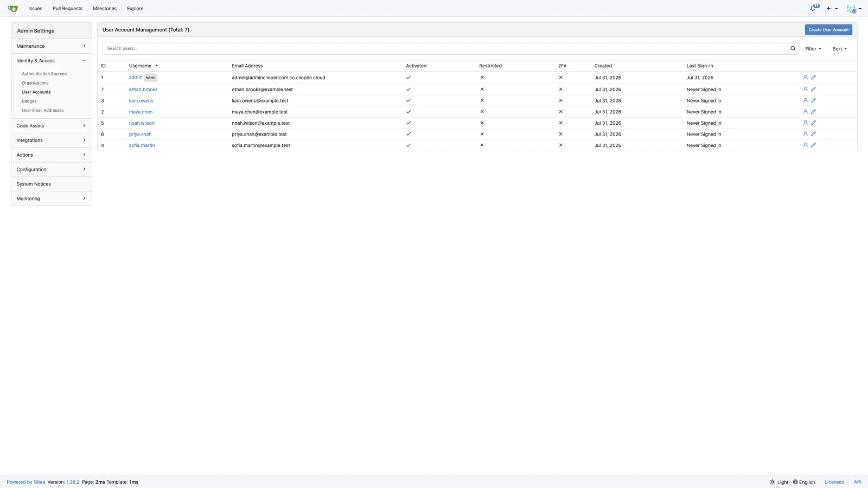
Task: Open the noah.wilson username link
Action: pyautogui.click(x=142, y=123)
